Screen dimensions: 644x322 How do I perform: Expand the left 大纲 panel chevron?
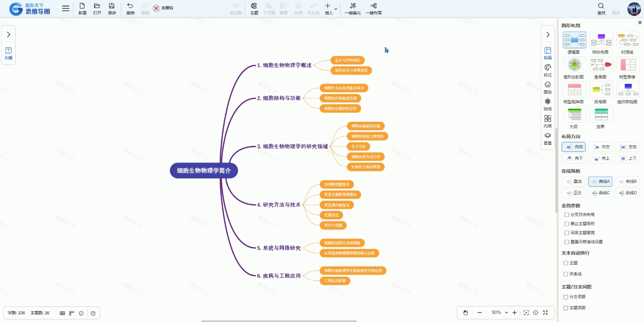(8, 35)
